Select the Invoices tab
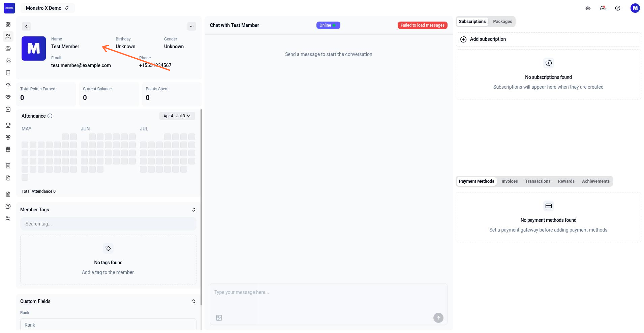Viewport: 644px width, 333px height. coord(510,181)
